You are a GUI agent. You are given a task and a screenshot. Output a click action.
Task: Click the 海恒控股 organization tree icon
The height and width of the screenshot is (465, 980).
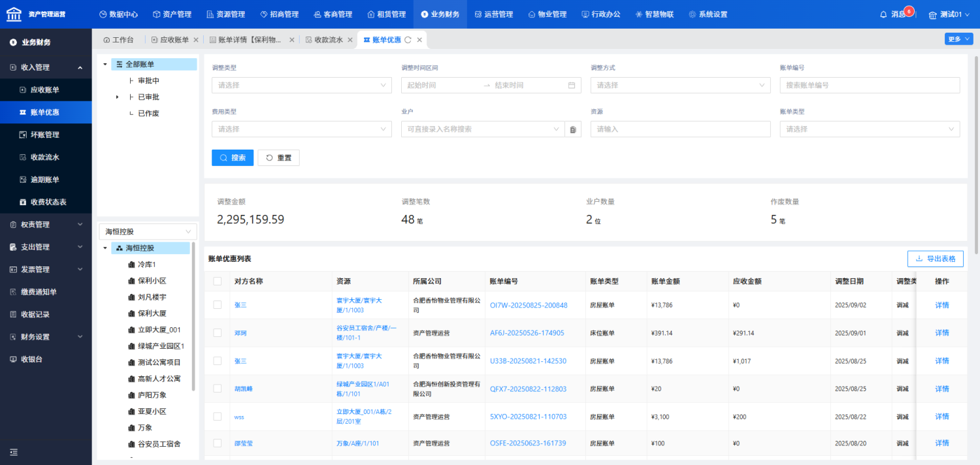click(x=119, y=248)
